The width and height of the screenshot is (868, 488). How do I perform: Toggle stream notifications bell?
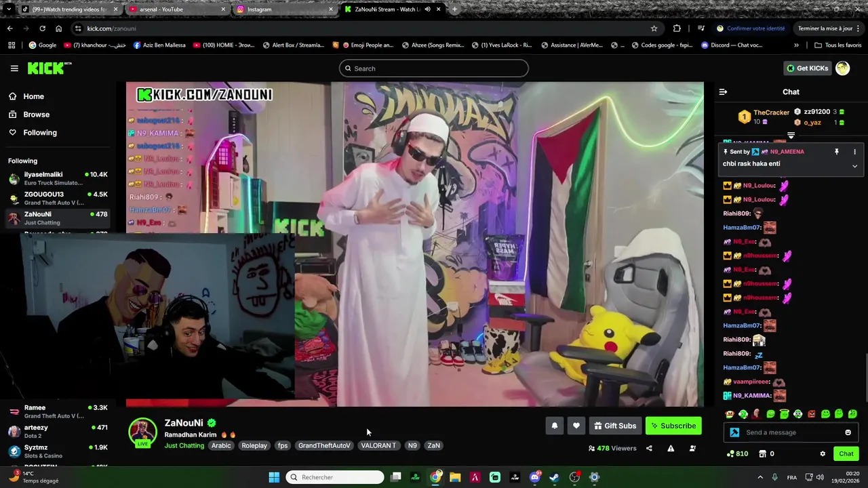point(554,426)
